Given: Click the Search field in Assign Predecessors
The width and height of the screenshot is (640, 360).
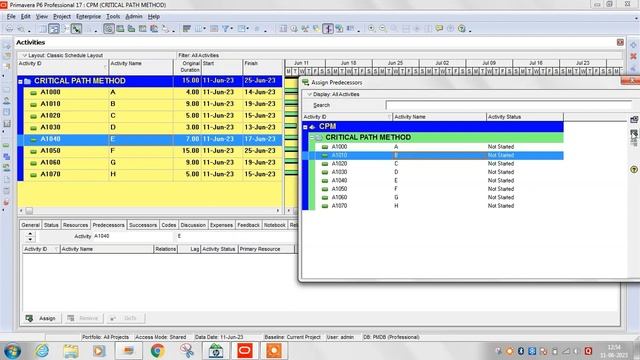Looking at the screenshot, I should 508,105.
